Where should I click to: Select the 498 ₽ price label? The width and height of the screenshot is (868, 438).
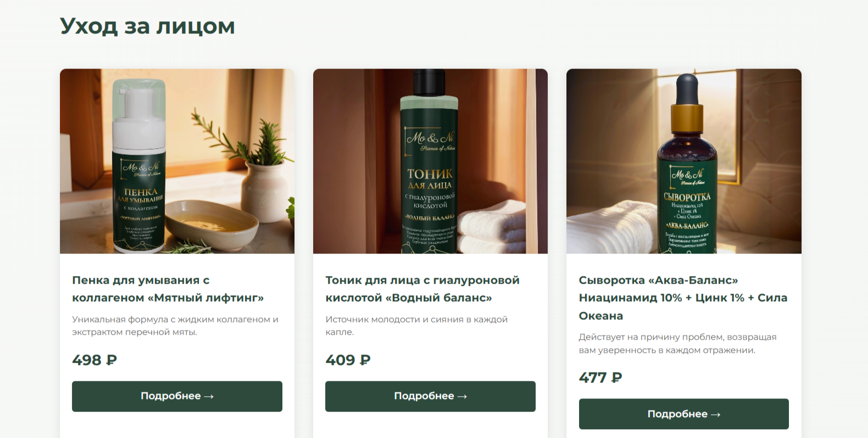pyautogui.click(x=94, y=360)
